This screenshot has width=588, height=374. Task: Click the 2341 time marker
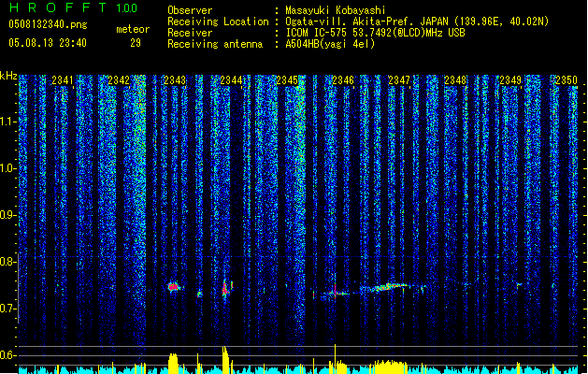tap(63, 79)
